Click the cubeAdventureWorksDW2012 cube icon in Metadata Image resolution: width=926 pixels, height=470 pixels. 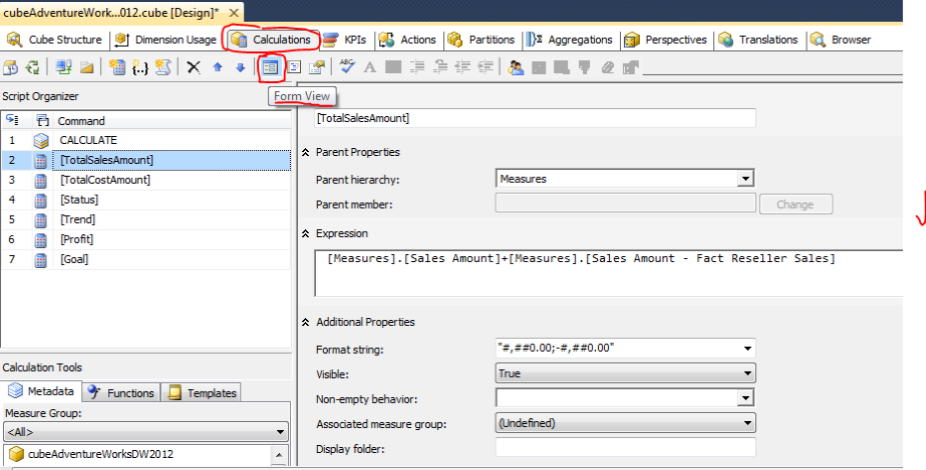tap(17, 454)
